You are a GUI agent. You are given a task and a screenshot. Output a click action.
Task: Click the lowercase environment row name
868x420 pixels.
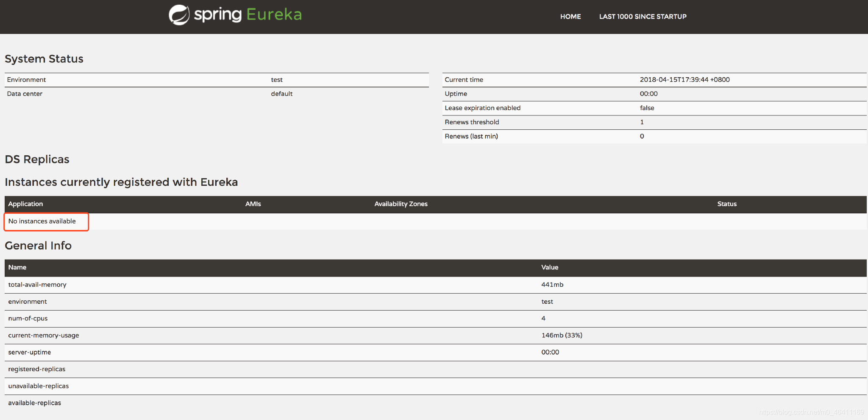pyautogui.click(x=28, y=302)
